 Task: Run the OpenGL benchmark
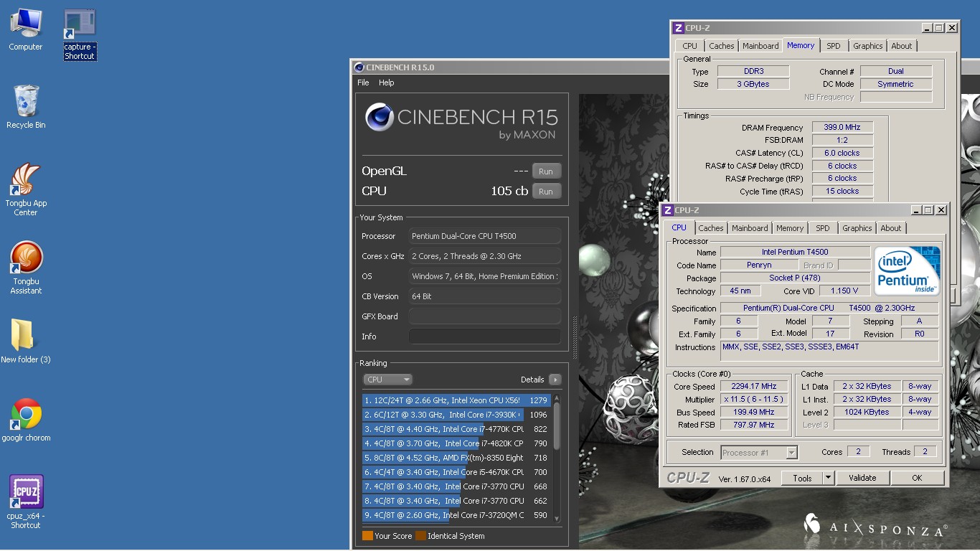(546, 171)
